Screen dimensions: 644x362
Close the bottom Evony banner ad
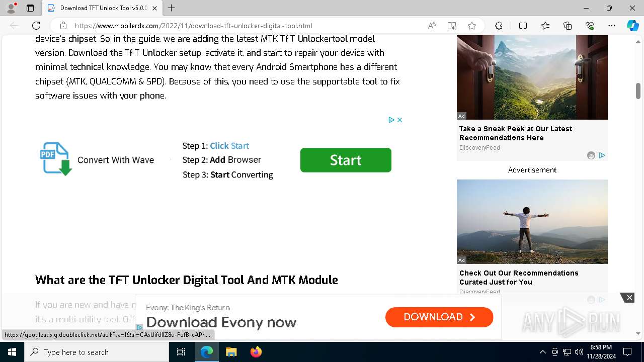pyautogui.click(x=629, y=298)
